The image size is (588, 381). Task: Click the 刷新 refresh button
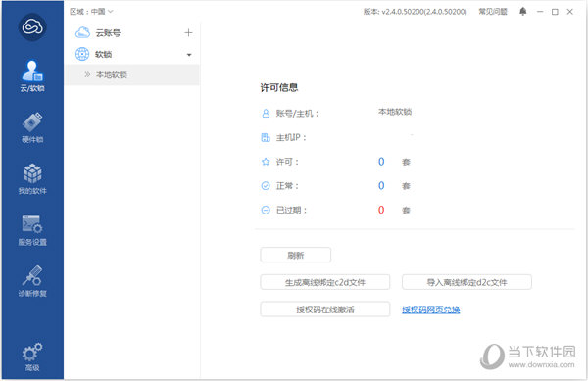[x=296, y=255]
